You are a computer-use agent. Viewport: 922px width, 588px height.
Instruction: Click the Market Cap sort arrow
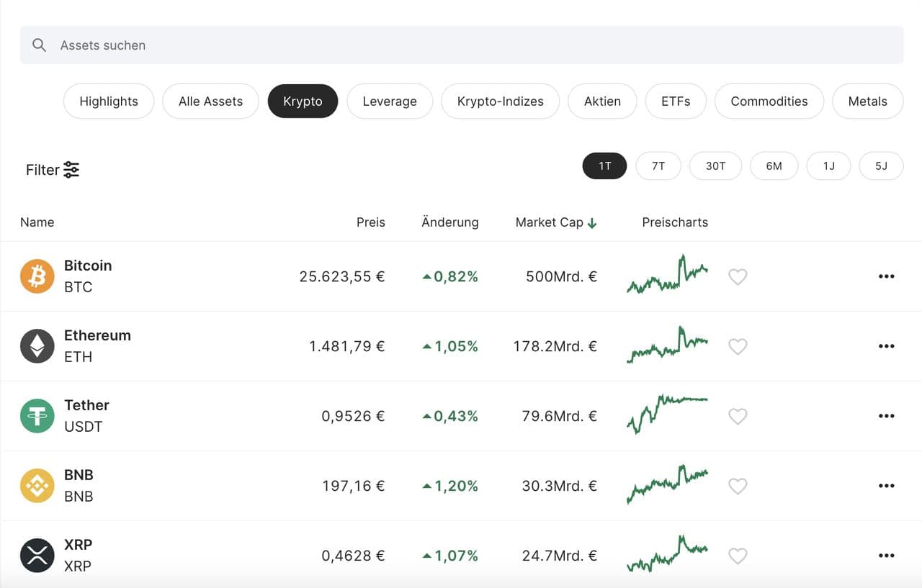click(x=592, y=223)
